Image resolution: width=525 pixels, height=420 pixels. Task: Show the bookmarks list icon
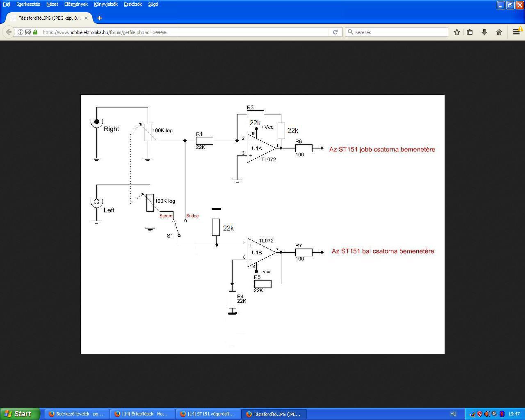[470, 32]
